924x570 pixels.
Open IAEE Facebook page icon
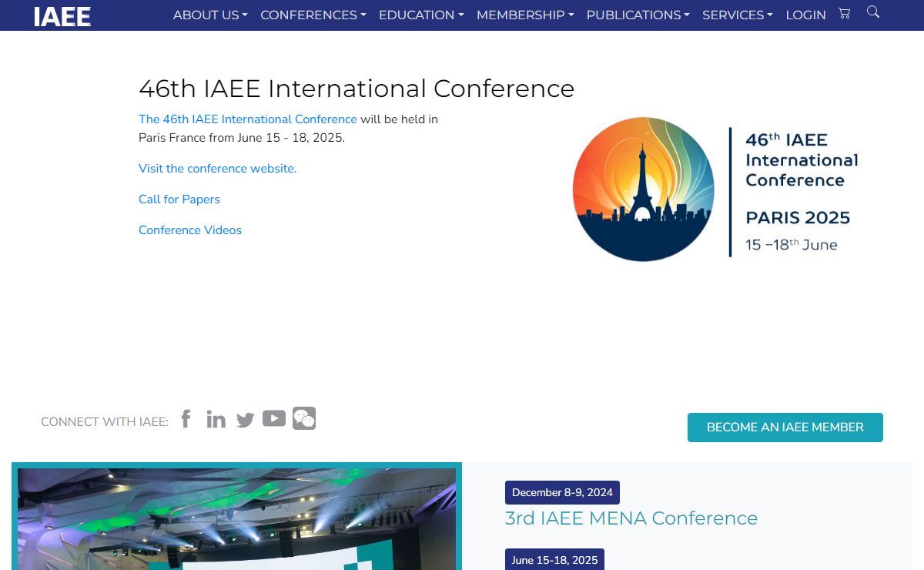pos(186,419)
